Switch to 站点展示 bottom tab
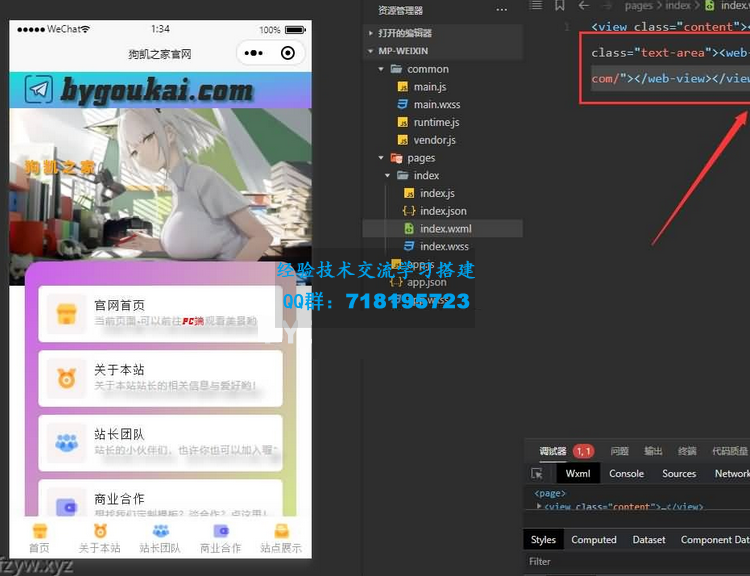 (281, 538)
